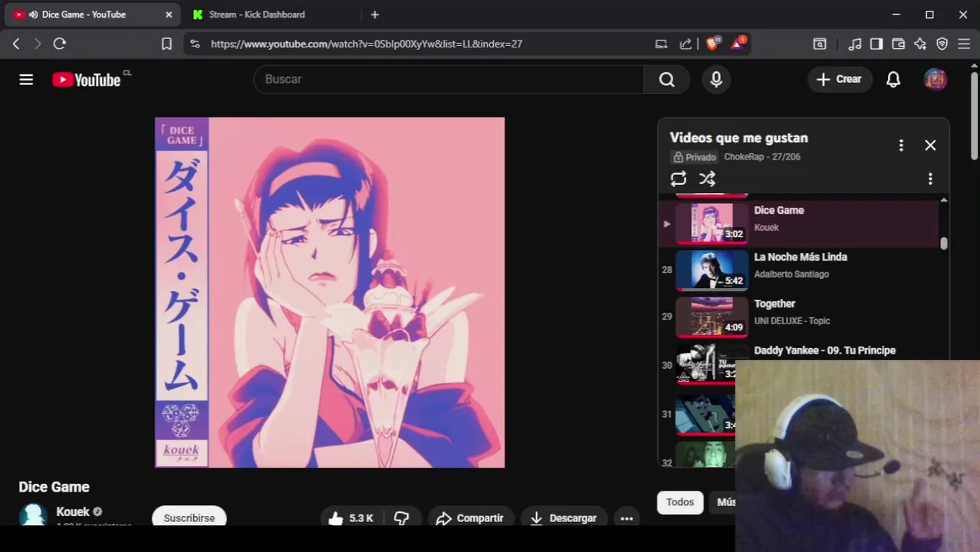Click the Suscribirse button
The width and height of the screenshot is (980, 552).
click(x=189, y=517)
